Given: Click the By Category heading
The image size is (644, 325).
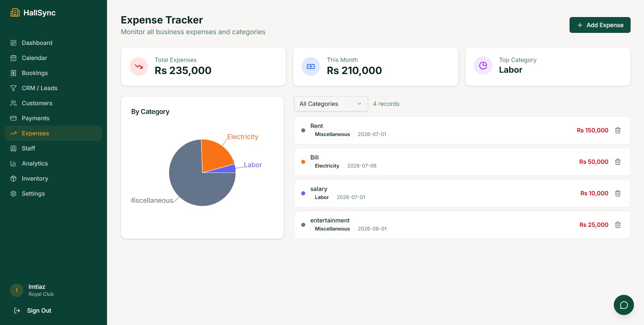Looking at the screenshot, I should point(150,112).
